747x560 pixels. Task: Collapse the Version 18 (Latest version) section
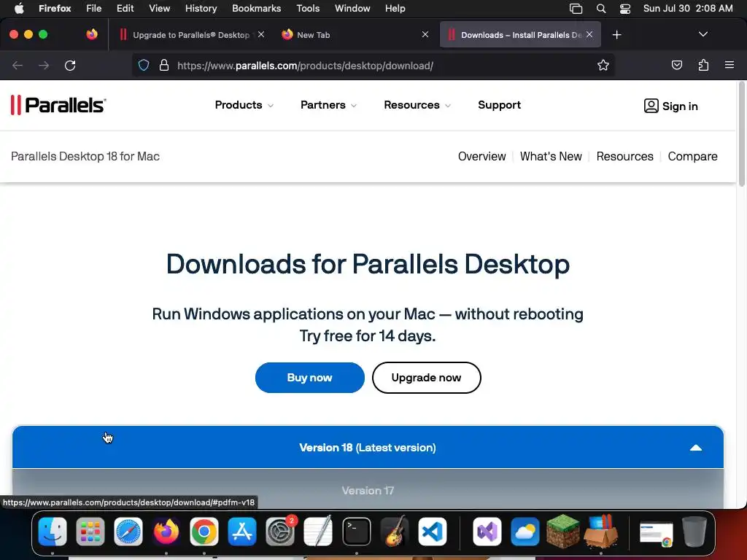point(368,447)
